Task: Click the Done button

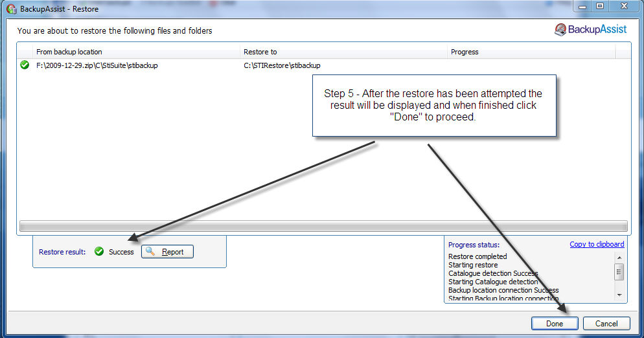Action: pyautogui.click(x=555, y=324)
